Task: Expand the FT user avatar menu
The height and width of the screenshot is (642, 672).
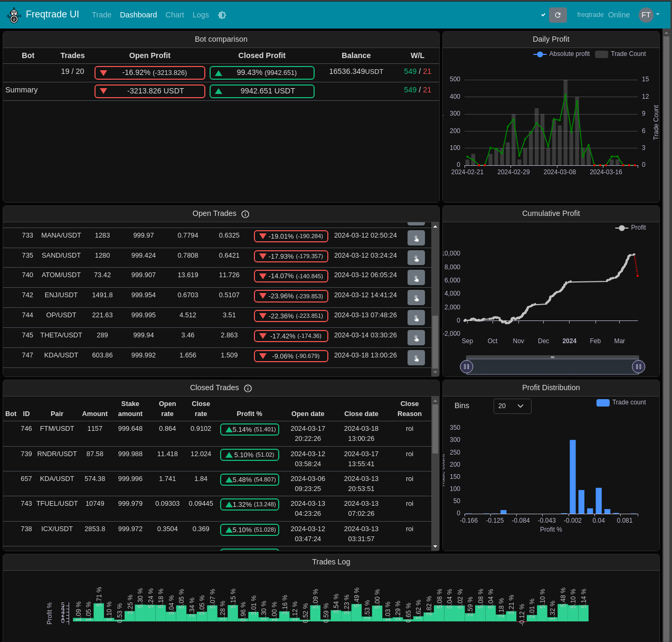Action: coord(649,15)
